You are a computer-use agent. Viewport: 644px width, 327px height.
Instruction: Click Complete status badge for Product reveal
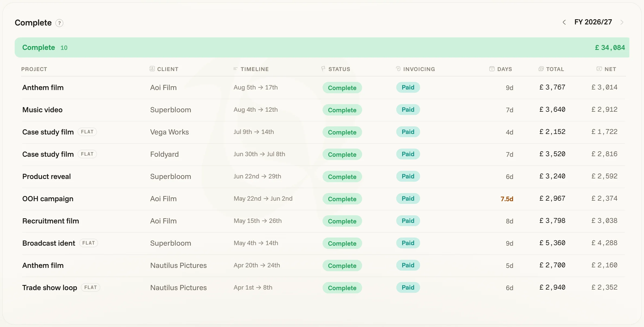click(342, 177)
